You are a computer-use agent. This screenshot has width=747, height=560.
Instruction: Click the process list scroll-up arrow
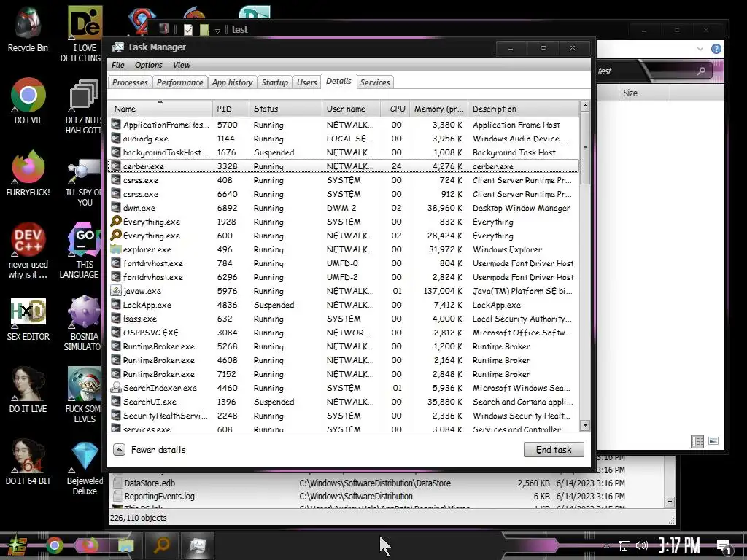pyautogui.click(x=585, y=106)
